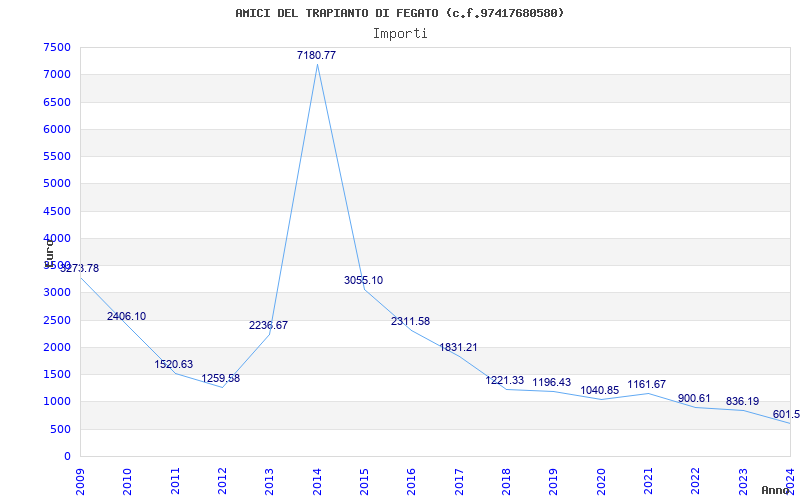Select the 1259.58 data label
The image size is (800, 500).
click(220, 379)
